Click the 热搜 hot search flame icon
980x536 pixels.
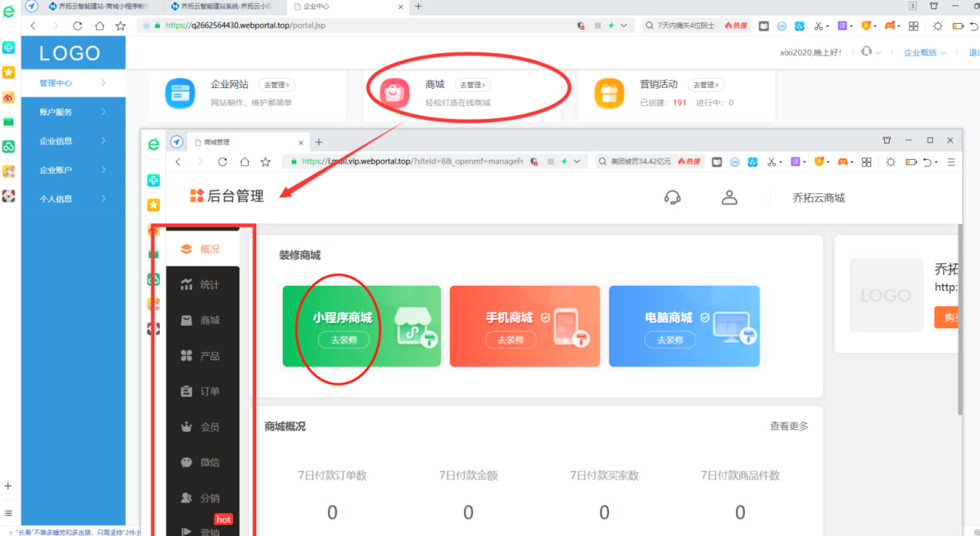pos(734,25)
